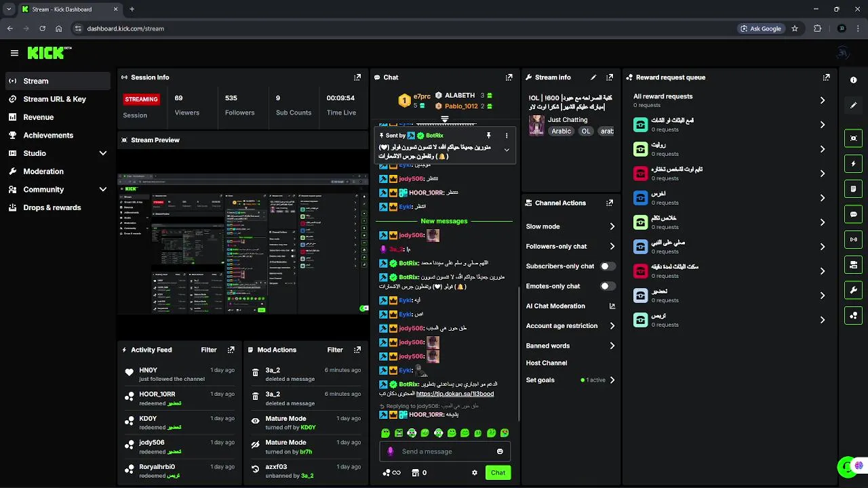Open the Mod Actions Filter
Viewport: 868px width, 488px height.
point(335,350)
